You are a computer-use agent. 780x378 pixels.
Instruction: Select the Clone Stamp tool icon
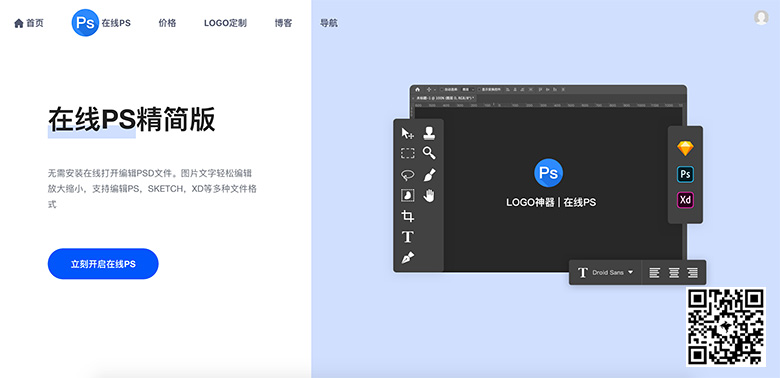point(429,133)
